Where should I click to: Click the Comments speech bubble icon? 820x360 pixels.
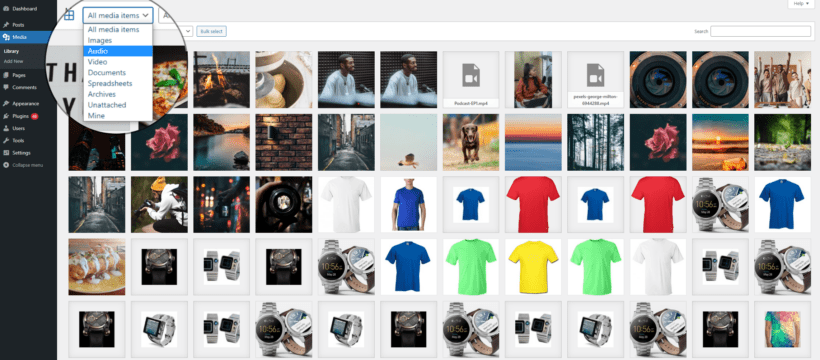tap(6, 87)
